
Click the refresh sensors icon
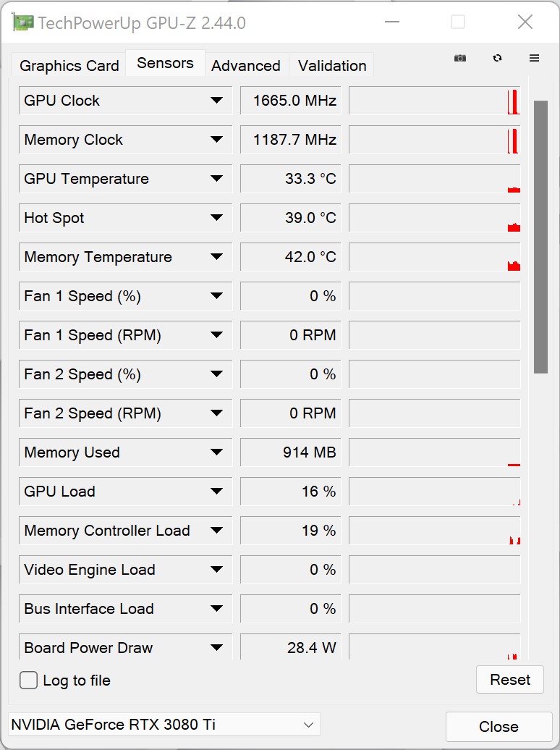(x=497, y=58)
